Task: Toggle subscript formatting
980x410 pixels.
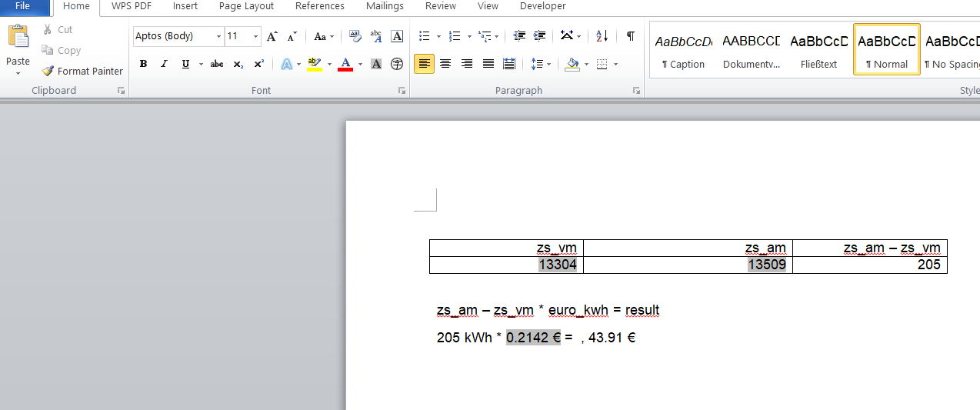Action: click(238, 64)
